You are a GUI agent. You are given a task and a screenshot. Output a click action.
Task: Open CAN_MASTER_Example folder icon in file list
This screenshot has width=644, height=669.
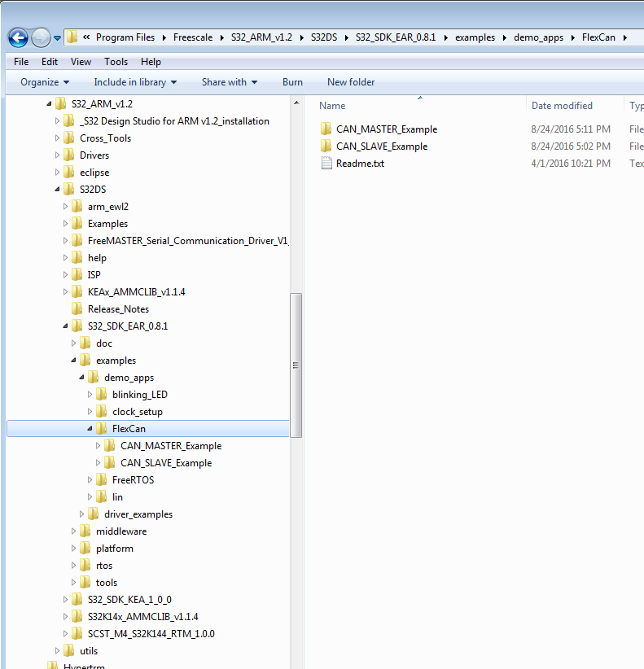point(326,129)
